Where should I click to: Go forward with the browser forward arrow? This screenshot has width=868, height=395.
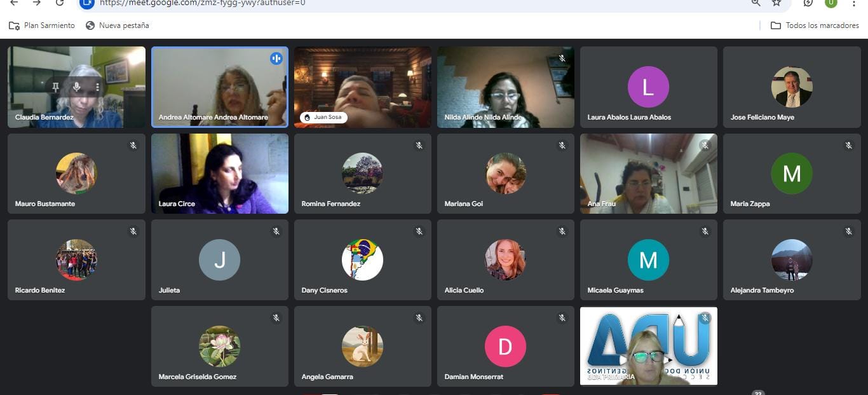pos(37,3)
